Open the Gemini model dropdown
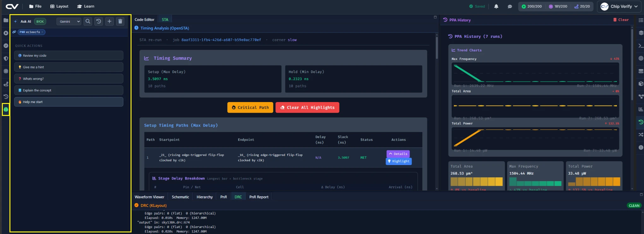This screenshot has height=234, width=644. (69, 21)
